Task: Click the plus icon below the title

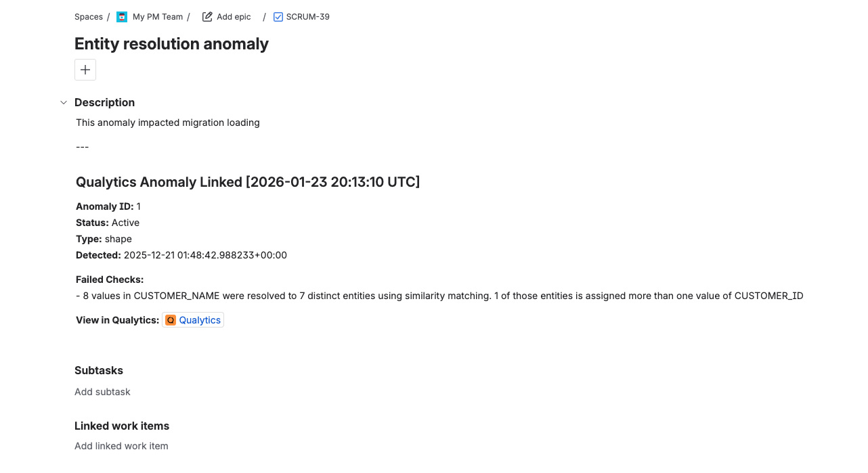Action: coord(85,69)
